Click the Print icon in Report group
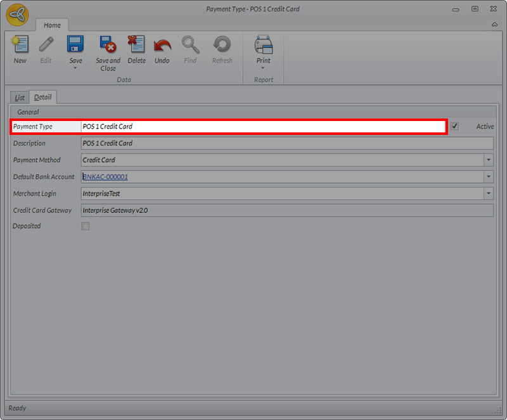 (263, 45)
